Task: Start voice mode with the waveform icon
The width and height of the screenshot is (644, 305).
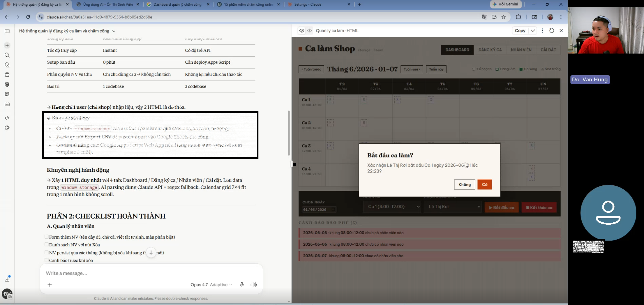Action: [x=254, y=285]
